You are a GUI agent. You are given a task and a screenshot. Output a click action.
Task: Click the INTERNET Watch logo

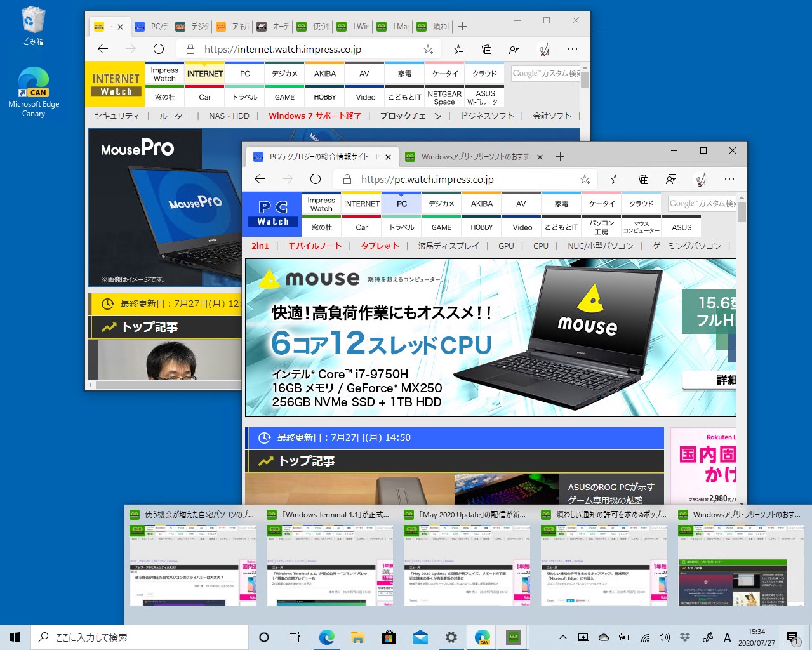tap(115, 83)
